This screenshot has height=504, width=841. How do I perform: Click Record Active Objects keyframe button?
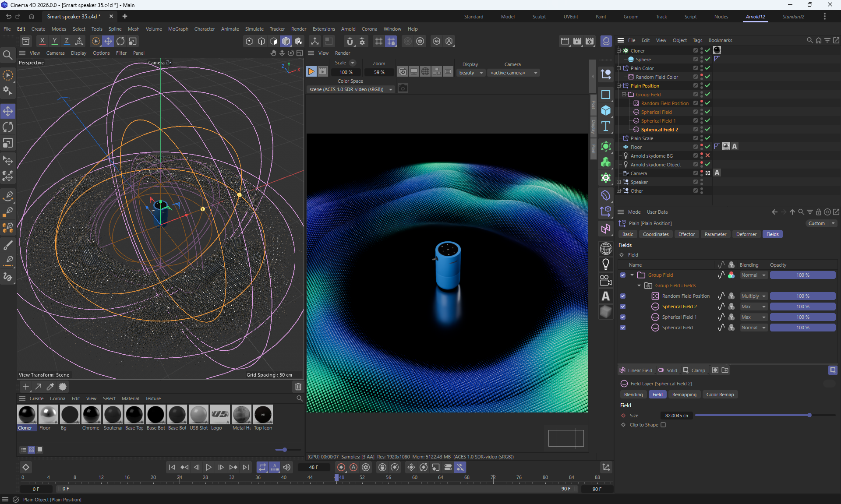[341, 467]
